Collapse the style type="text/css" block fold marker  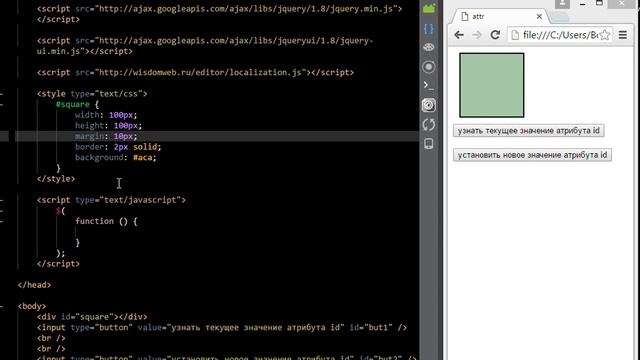tap(2, 94)
